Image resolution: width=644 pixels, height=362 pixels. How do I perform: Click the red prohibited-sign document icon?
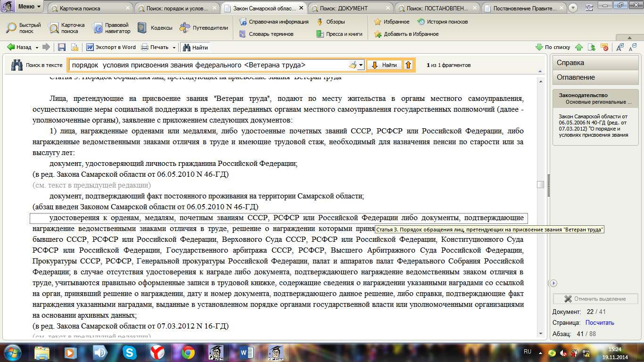click(x=604, y=47)
